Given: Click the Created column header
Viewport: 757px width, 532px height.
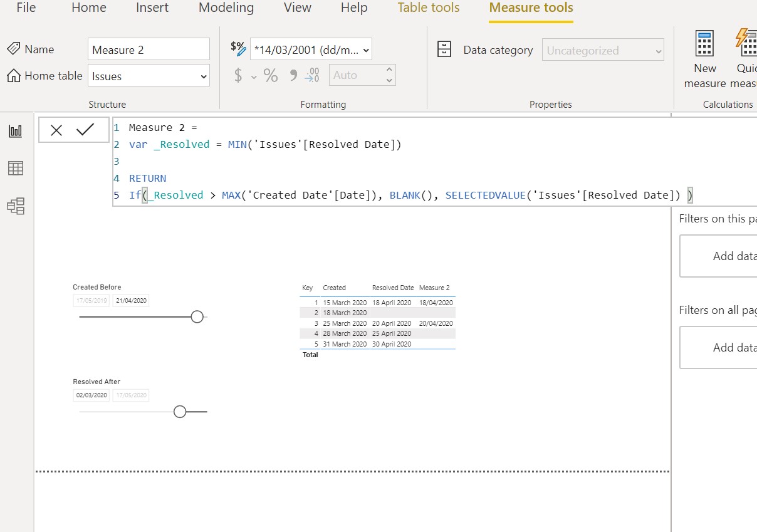Looking at the screenshot, I should coord(334,288).
